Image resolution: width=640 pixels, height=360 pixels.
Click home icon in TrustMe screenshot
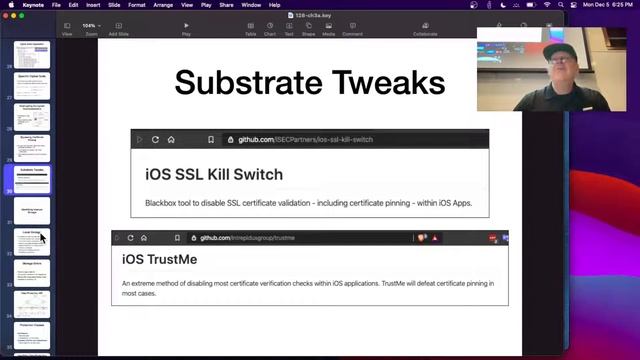point(144,238)
